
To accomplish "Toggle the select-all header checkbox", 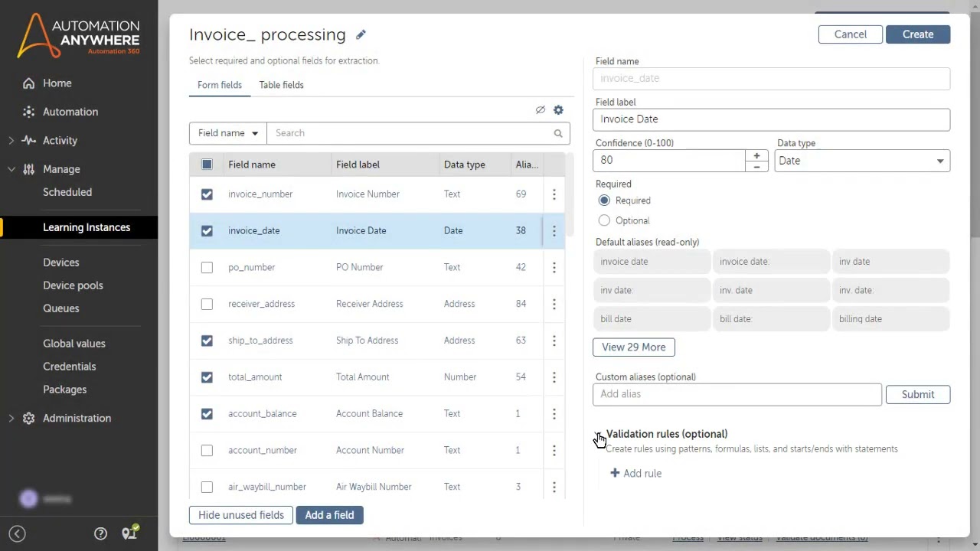I will pyautogui.click(x=207, y=165).
